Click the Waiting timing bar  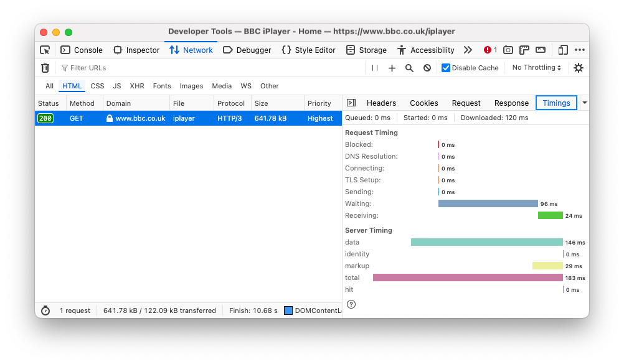pos(488,203)
